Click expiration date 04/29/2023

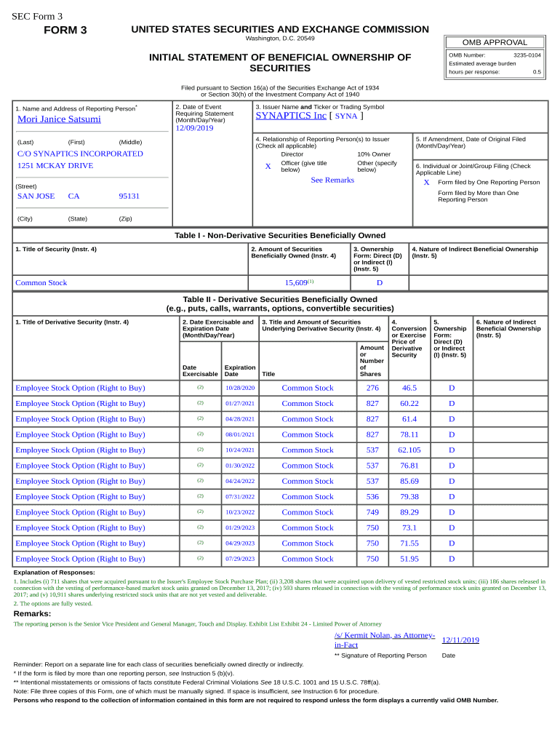[x=240, y=543]
